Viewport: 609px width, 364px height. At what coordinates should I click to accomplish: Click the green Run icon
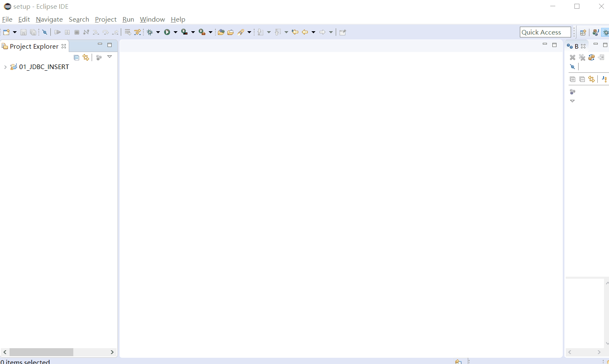point(167,32)
